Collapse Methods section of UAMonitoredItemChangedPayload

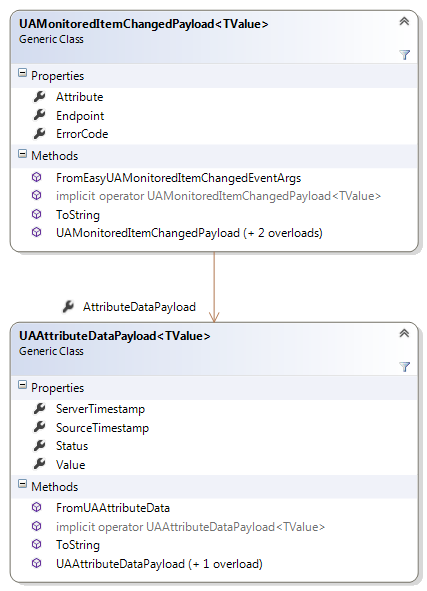click(23, 154)
